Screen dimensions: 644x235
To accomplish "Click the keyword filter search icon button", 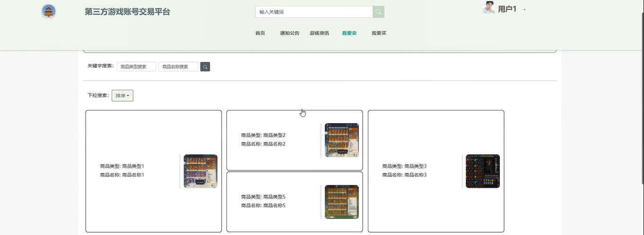I will point(205,67).
